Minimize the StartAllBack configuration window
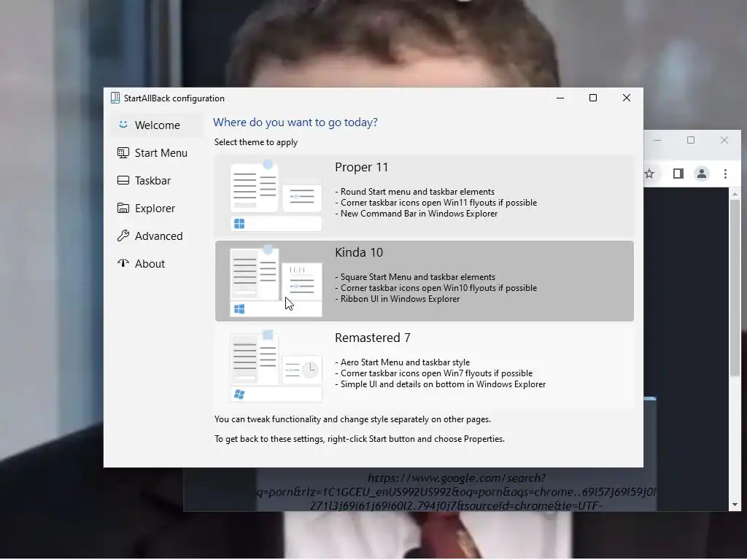The width and height of the screenshot is (747, 560). (560, 98)
